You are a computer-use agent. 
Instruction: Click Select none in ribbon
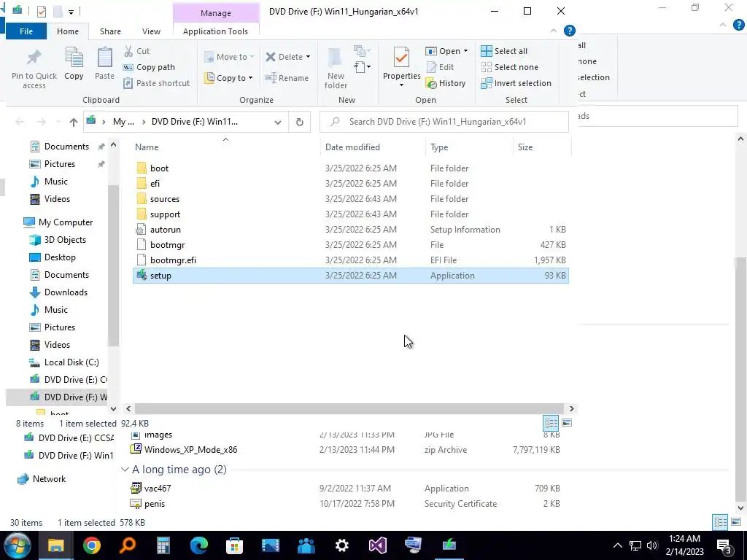coord(510,67)
